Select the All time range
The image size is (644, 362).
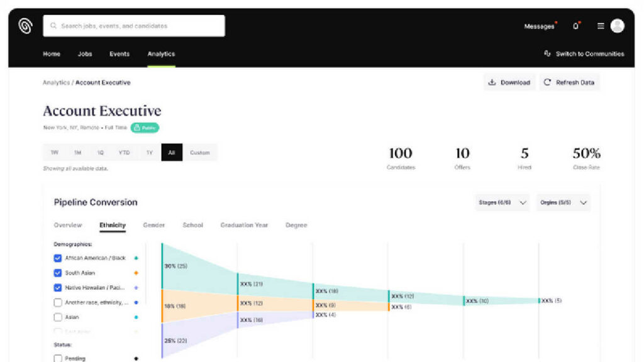click(172, 152)
